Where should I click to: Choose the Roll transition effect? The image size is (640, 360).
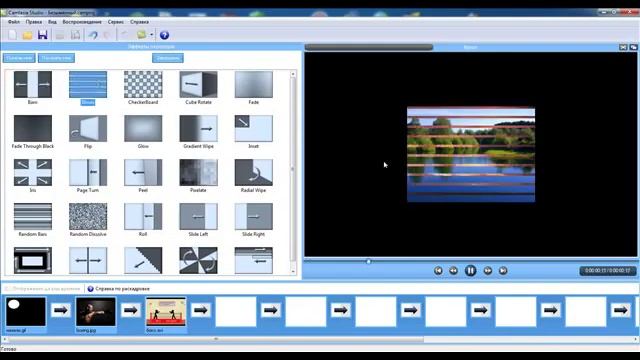coord(143,217)
